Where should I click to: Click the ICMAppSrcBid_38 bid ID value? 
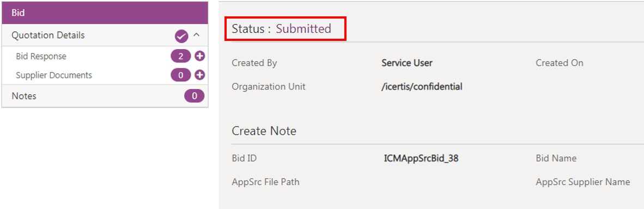(421, 158)
